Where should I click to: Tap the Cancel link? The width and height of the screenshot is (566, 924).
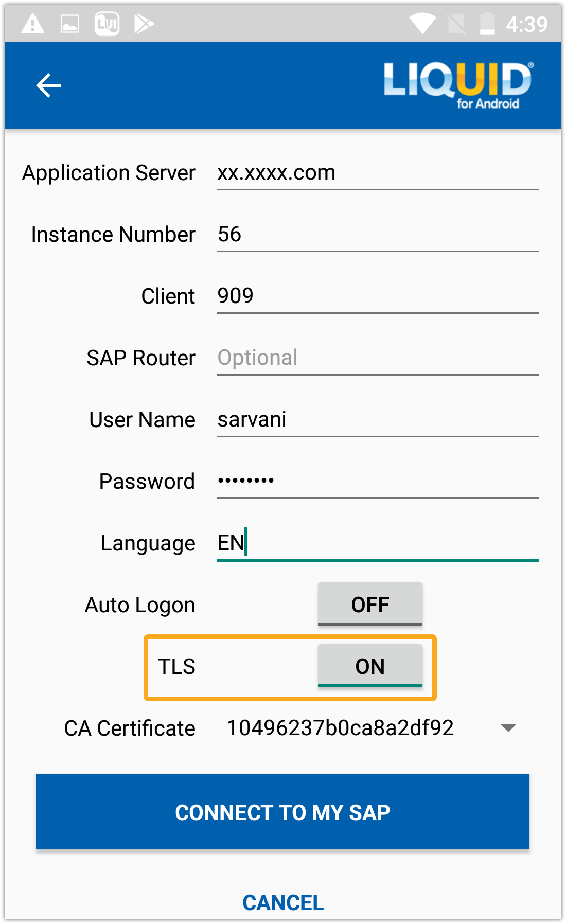click(x=283, y=902)
